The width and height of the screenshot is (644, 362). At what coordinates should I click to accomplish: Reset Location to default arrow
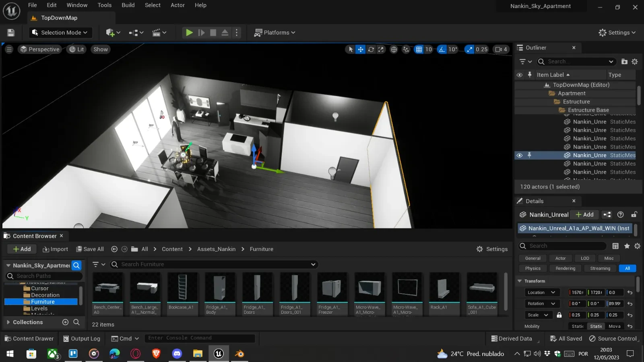630,293
